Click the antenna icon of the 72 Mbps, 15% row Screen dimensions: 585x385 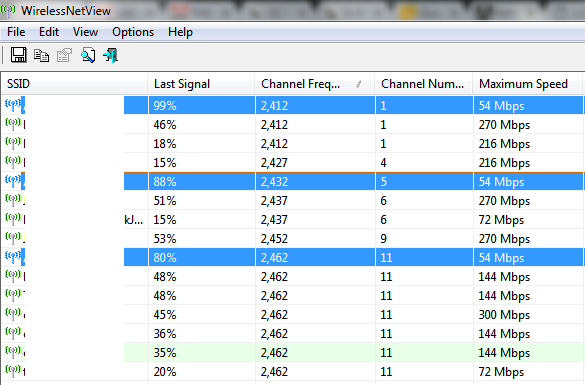(13, 219)
